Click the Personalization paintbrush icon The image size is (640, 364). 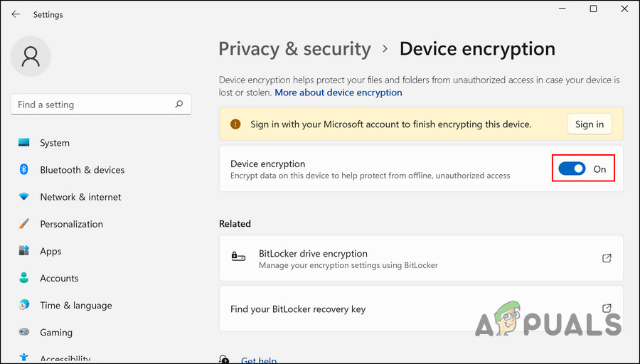click(24, 224)
